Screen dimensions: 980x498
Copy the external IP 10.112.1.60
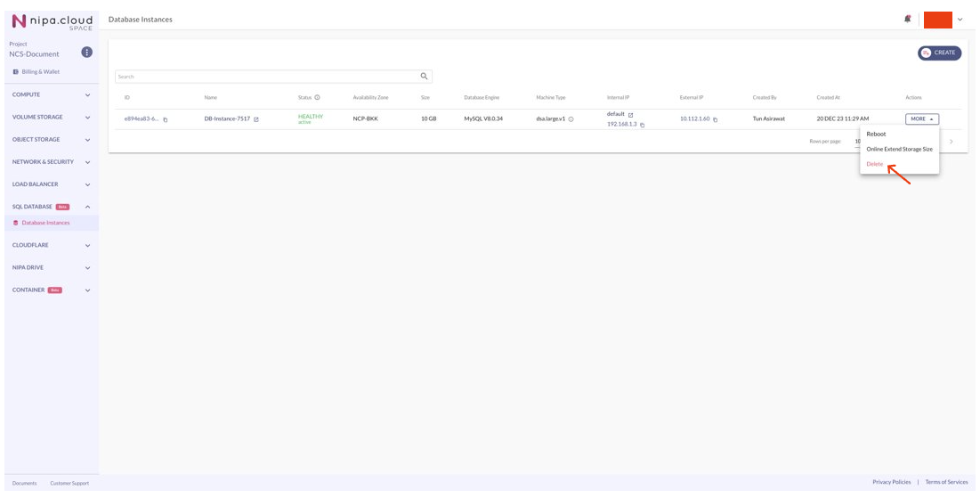point(715,119)
